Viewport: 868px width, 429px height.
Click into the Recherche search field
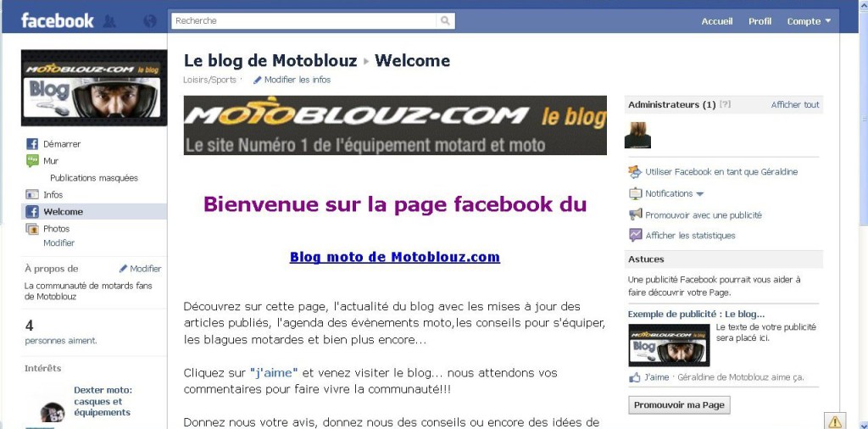point(304,21)
